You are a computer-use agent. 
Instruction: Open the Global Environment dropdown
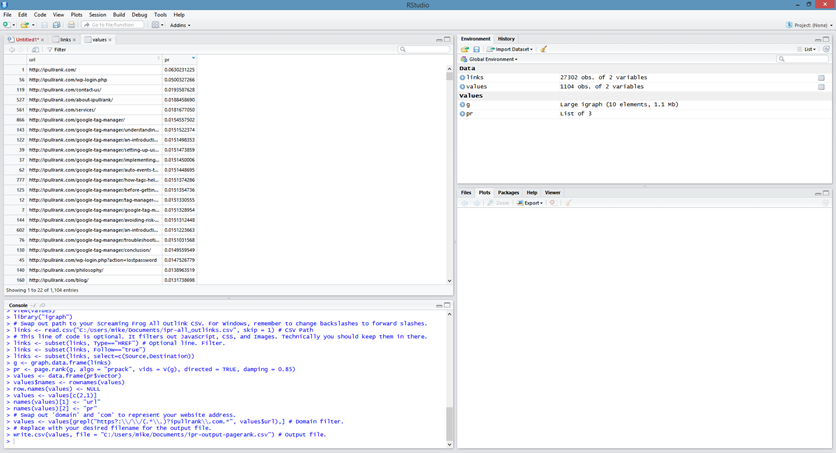tap(491, 59)
